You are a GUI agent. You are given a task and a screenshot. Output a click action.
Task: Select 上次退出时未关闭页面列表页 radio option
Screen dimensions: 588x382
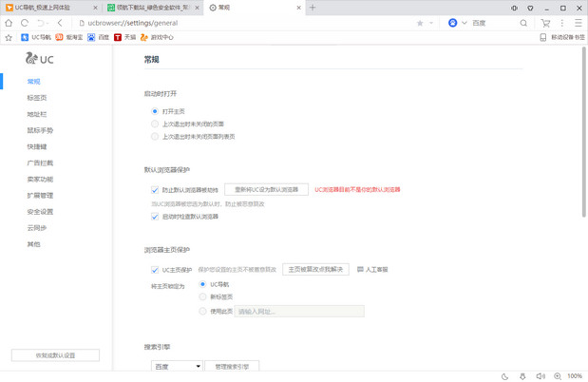click(x=155, y=137)
